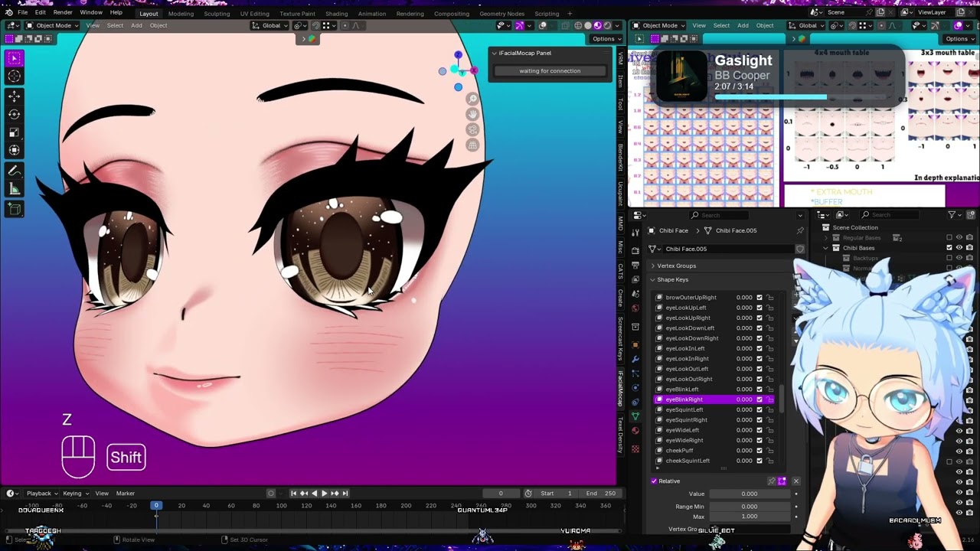The height and width of the screenshot is (551, 980).
Task: Open Physics properties tab icon
Action: 635,388
